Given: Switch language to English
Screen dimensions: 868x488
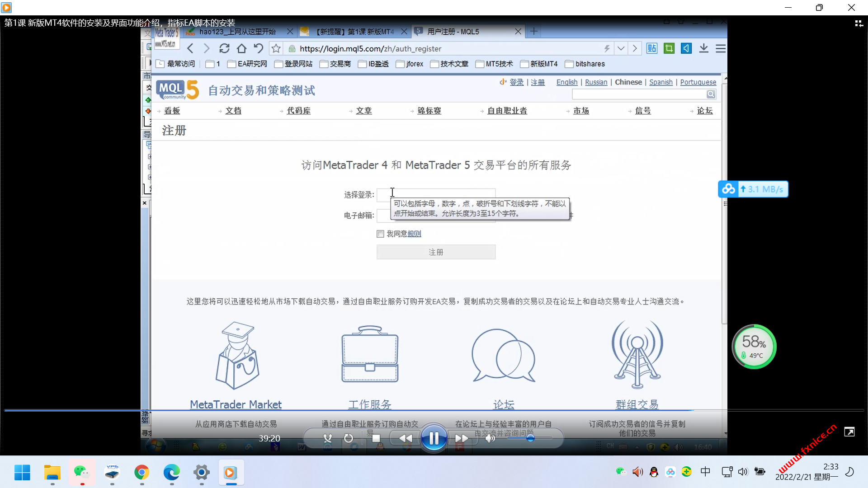Looking at the screenshot, I should click(567, 82).
